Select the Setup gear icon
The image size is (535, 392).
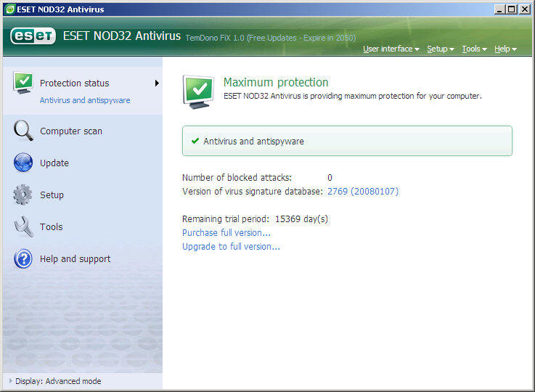point(23,195)
